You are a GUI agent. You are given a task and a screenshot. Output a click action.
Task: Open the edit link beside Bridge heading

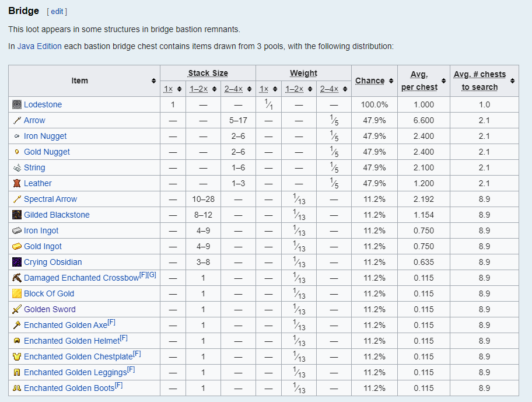pos(57,11)
